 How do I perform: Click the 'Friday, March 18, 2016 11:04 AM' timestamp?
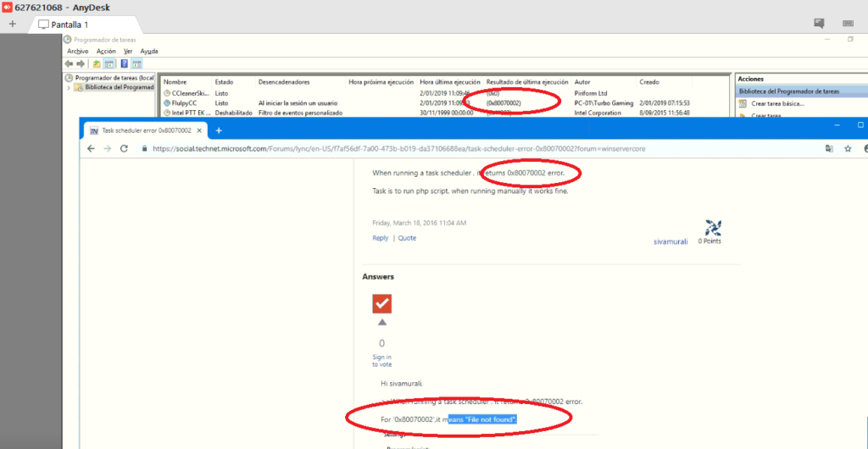click(419, 224)
